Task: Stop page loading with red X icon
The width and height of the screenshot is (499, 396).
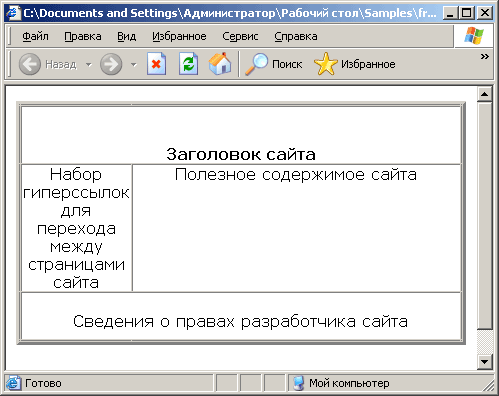Action: (x=156, y=64)
